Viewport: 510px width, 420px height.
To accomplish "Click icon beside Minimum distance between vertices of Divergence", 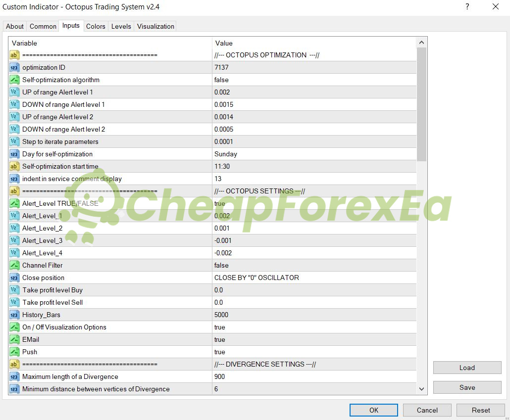I will pyautogui.click(x=14, y=389).
